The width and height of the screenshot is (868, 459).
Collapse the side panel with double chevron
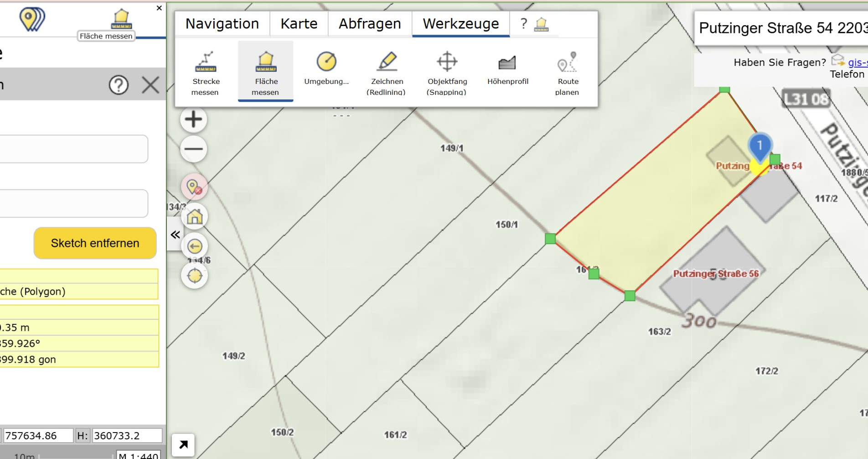[x=175, y=235]
